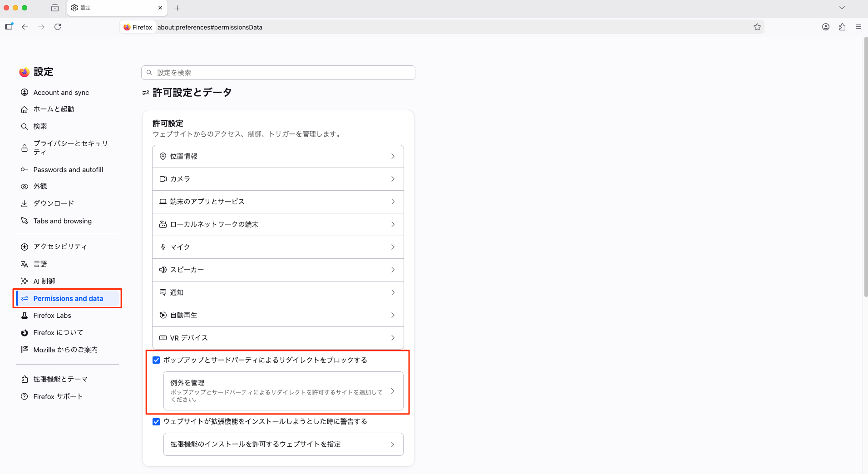Open 拡張機能とテーマ link

(x=67, y=379)
